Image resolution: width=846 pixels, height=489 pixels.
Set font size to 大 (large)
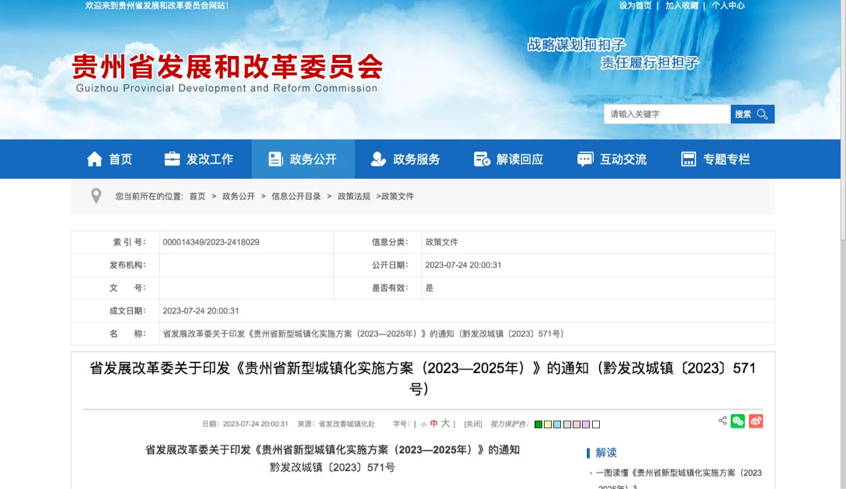pos(446,424)
